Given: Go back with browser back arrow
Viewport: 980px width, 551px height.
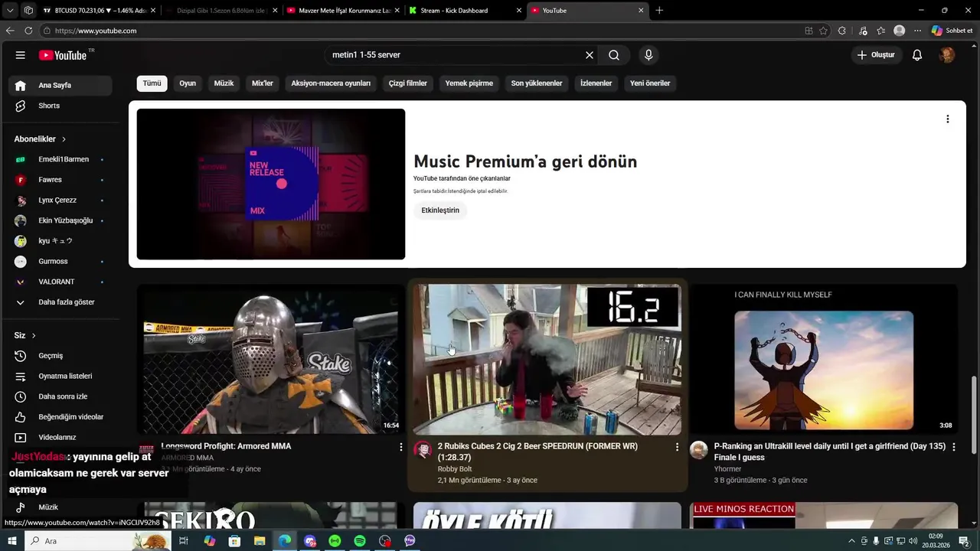Looking at the screenshot, I should (10, 31).
